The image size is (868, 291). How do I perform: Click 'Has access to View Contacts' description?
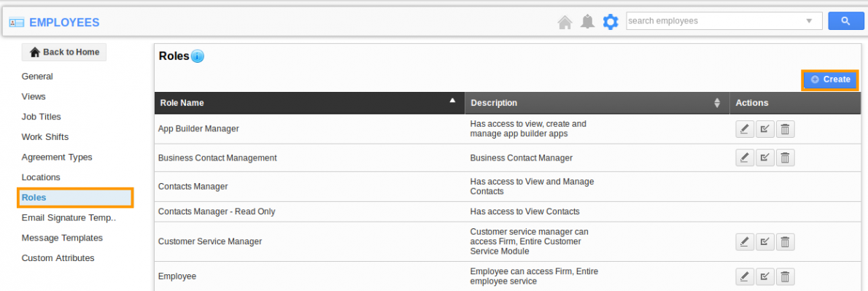(524, 212)
